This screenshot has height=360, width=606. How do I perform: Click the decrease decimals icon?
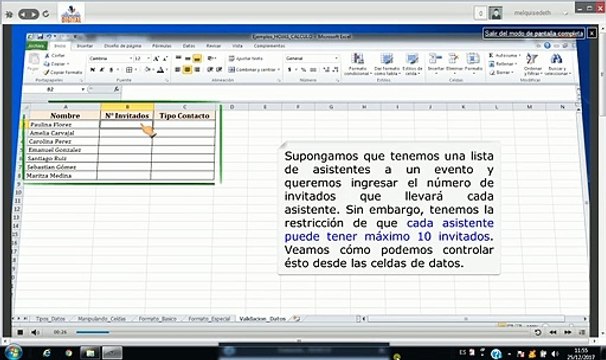click(x=335, y=70)
